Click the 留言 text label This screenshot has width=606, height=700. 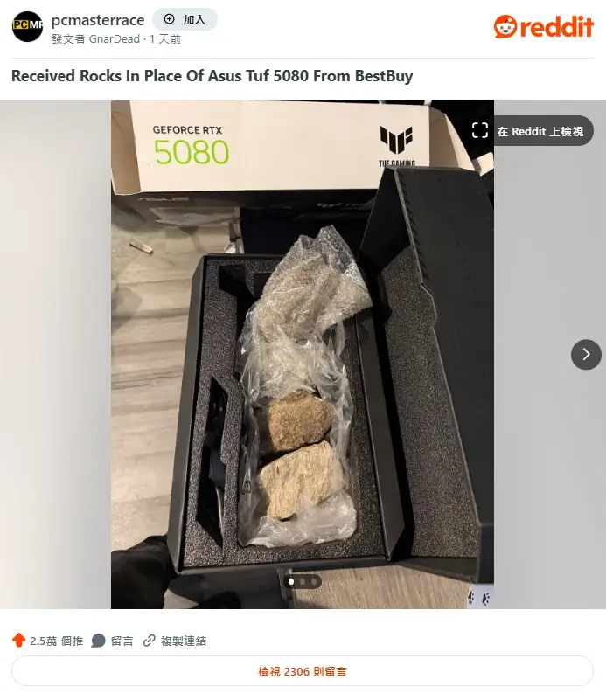coord(122,641)
